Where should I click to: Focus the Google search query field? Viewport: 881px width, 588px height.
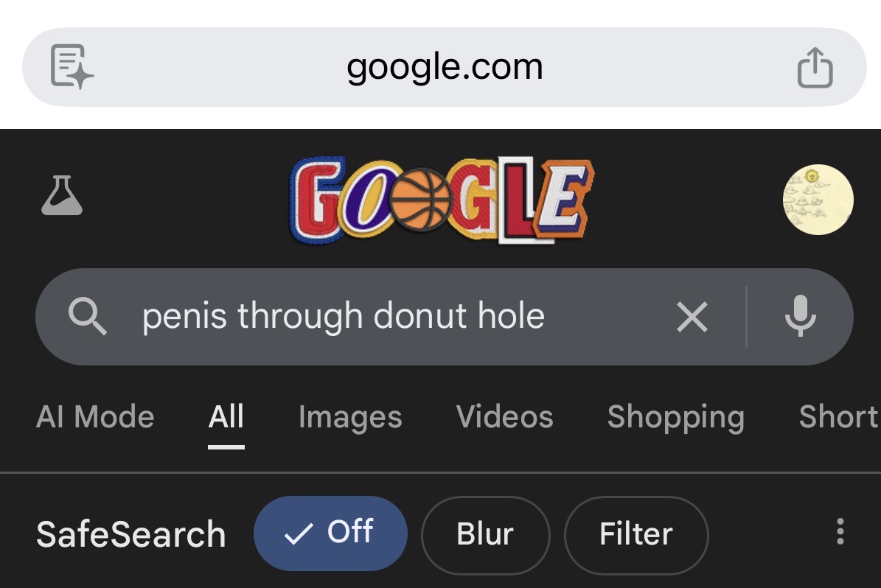tap(369, 317)
